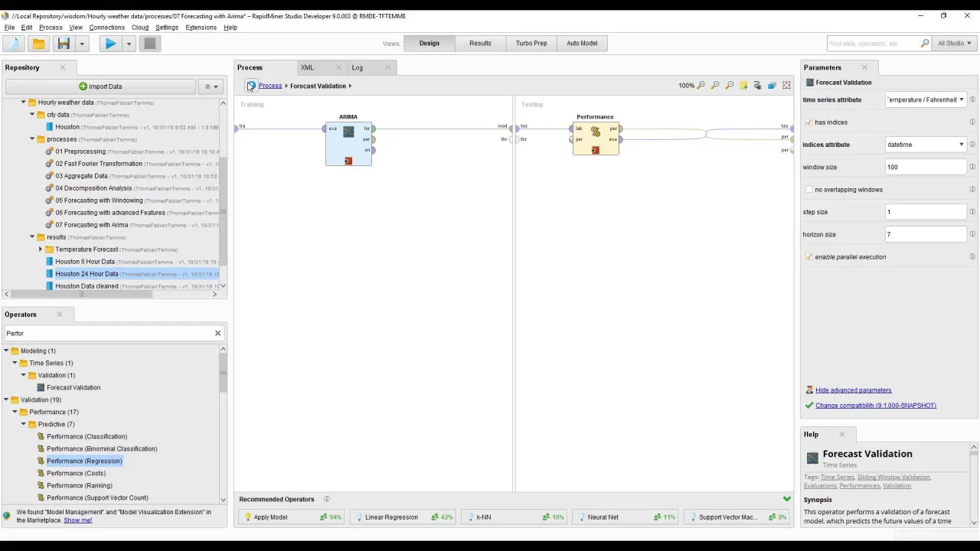This screenshot has width=980, height=551.
Task: Click the Import Data button
Action: tap(100, 86)
